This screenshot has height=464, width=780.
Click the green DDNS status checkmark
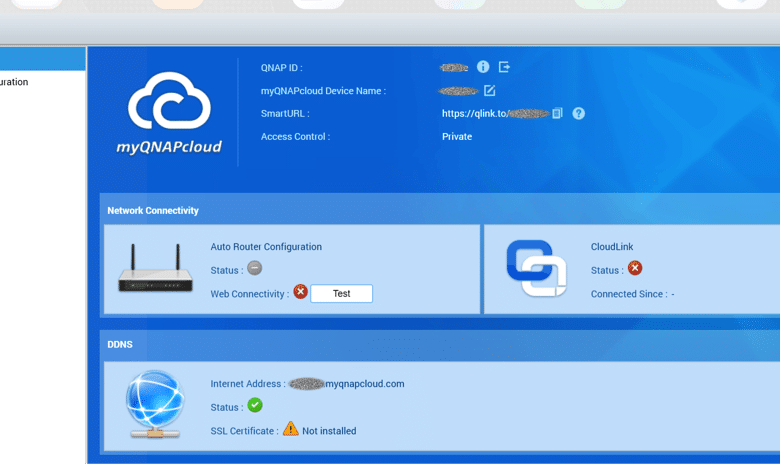[x=255, y=405]
